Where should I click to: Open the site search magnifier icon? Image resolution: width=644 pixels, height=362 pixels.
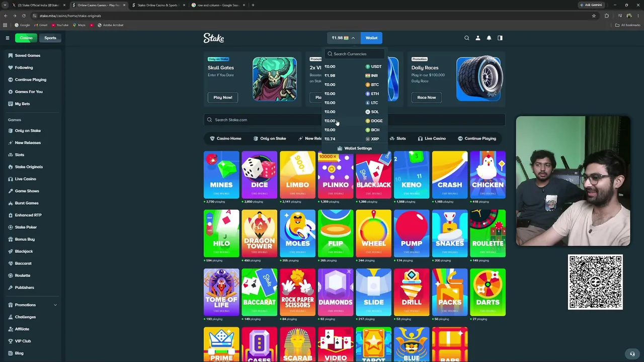point(467,38)
